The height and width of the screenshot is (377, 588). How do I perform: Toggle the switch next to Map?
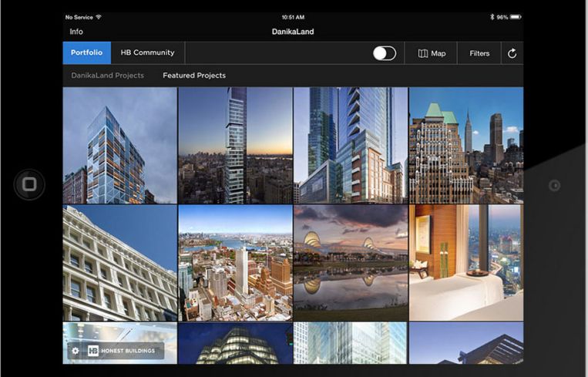384,53
